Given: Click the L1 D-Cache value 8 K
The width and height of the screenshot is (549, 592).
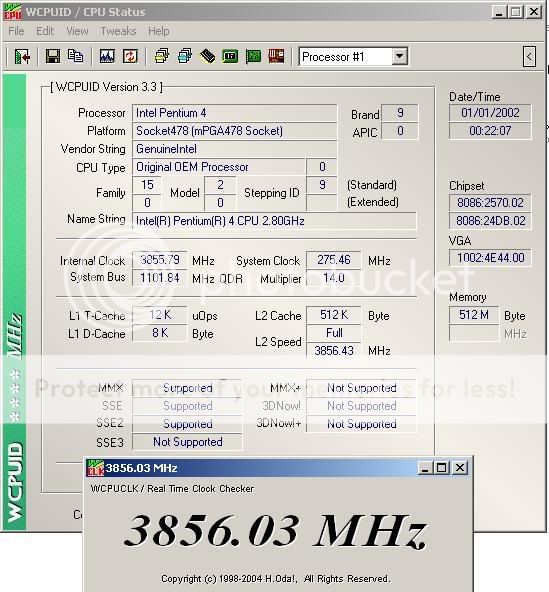Looking at the screenshot, I should (x=159, y=333).
